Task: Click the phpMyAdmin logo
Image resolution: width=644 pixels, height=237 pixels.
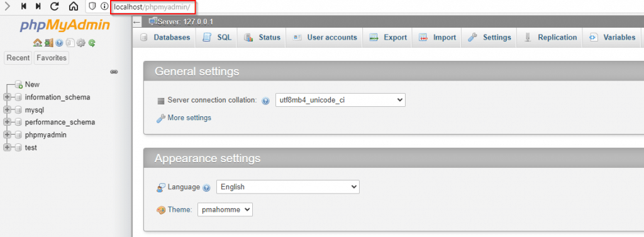Action: click(65, 26)
